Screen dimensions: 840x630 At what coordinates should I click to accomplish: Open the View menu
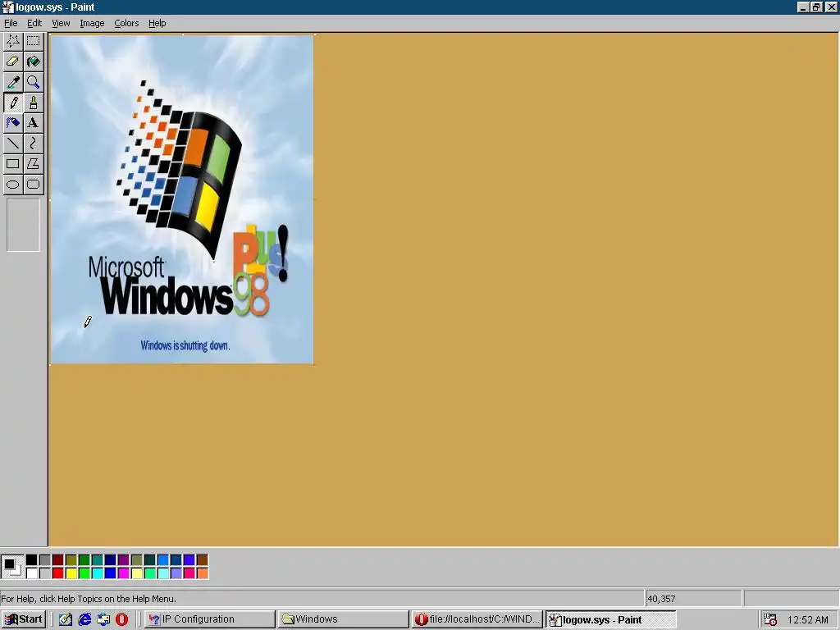tap(61, 23)
